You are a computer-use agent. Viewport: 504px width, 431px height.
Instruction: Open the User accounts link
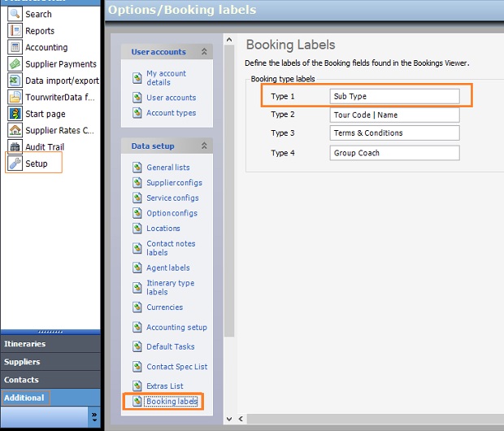[171, 98]
